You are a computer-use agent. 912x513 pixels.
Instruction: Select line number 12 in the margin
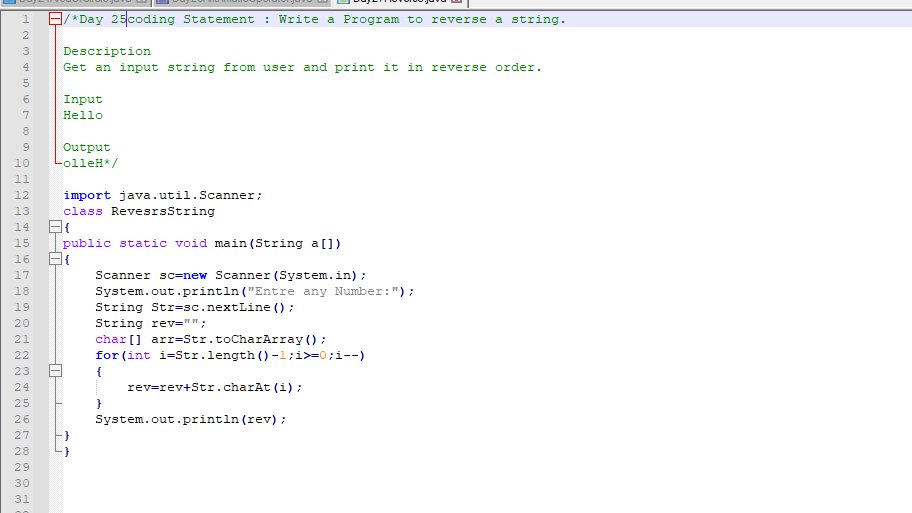click(x=22, y=195)
